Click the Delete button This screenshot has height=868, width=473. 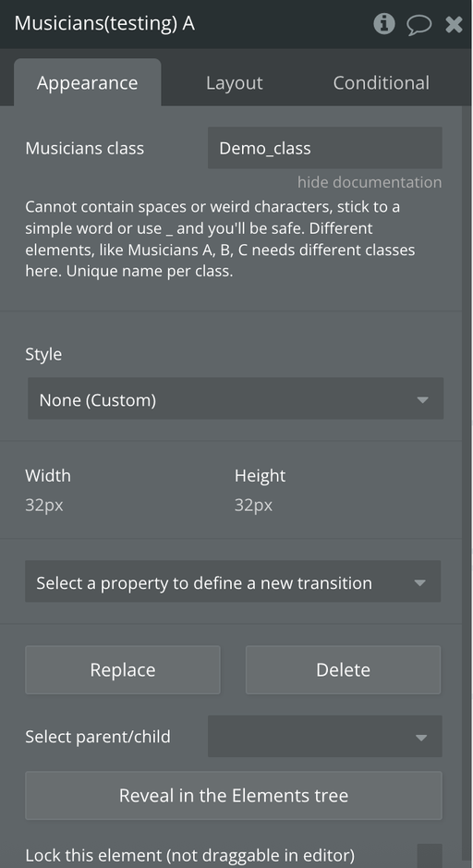click(343, 670)
